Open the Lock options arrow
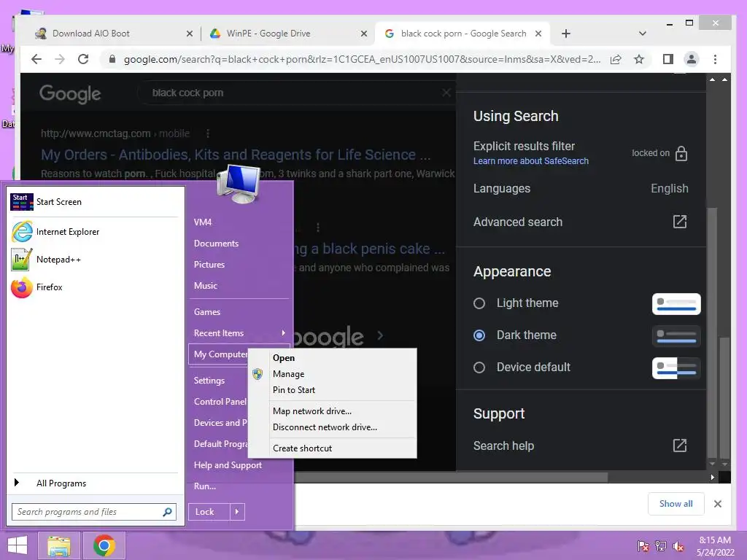Image resolution: width=747 pixels, height=560 pixels. coord(237,512)
